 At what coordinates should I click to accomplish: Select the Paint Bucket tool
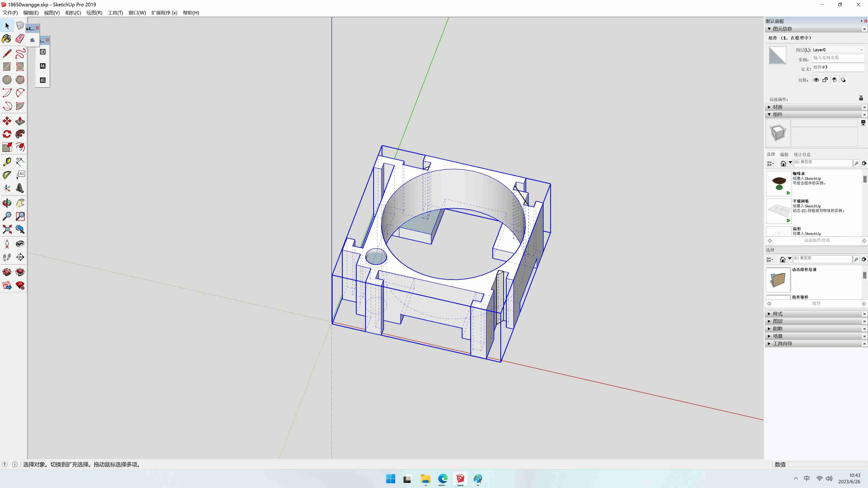pos(7,39)
